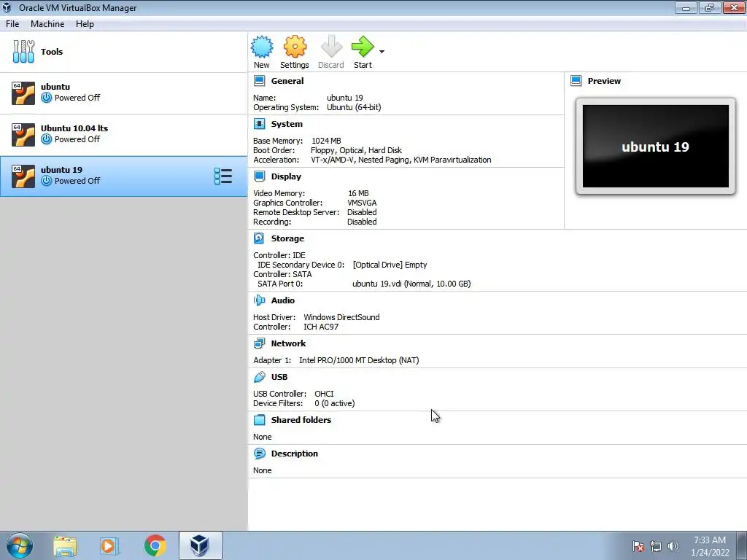This screenshot has height=560, width=747.
Task: Click the Host Driver Windows DirectSound value
Action: 341,317
